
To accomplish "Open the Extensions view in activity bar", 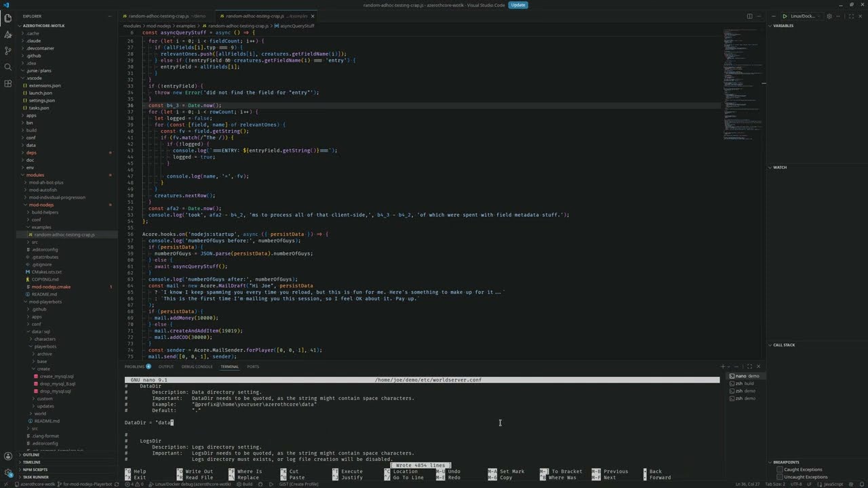I will point(7,83).
